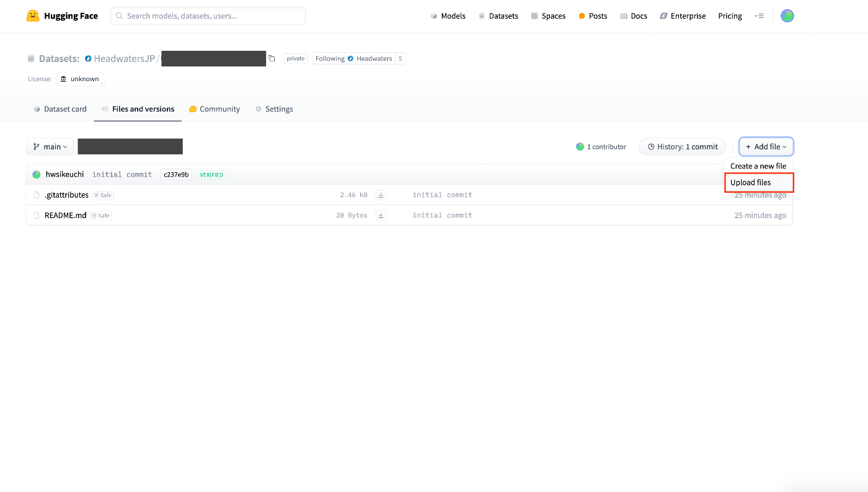Open the README.md file
The height and width of the screenshot is (492, 868).
66,216
